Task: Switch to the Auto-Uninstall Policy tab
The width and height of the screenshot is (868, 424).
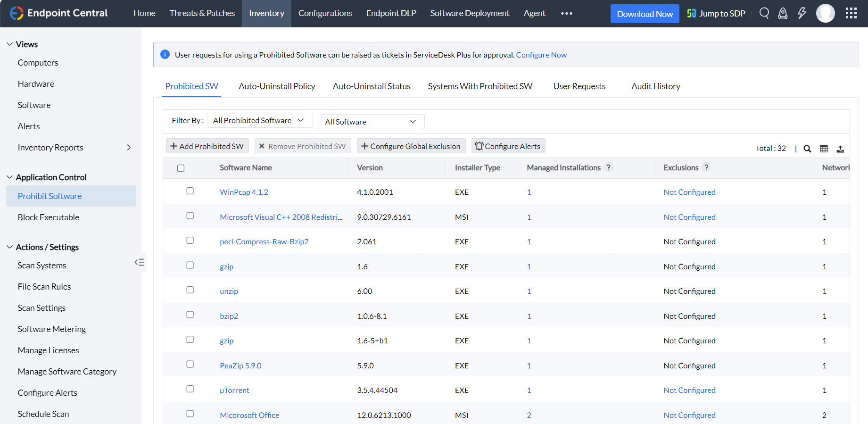Action: pyautogui.click(x=277, y=86)
